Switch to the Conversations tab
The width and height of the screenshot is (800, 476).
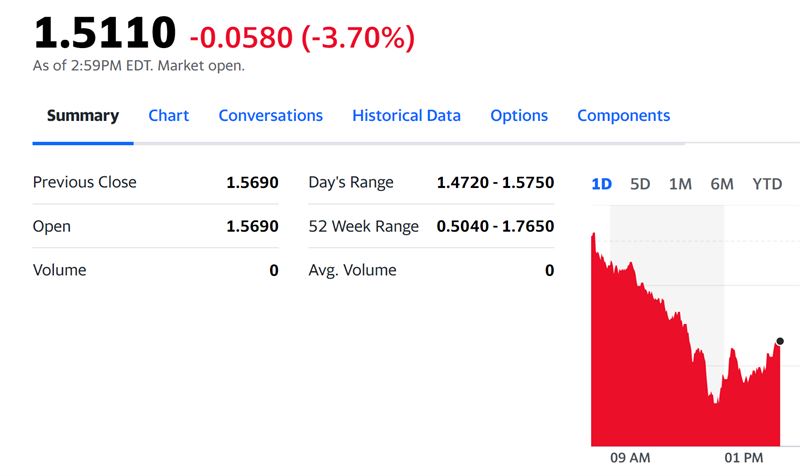point(270,116)
